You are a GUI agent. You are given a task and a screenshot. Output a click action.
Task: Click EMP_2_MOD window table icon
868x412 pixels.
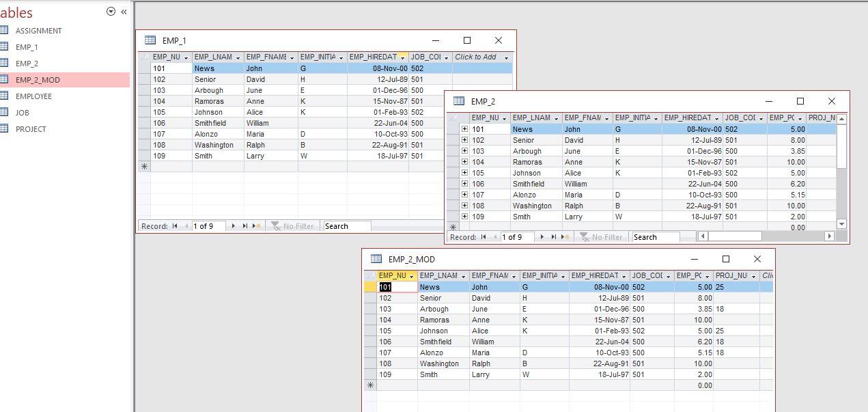click(376, 259)
